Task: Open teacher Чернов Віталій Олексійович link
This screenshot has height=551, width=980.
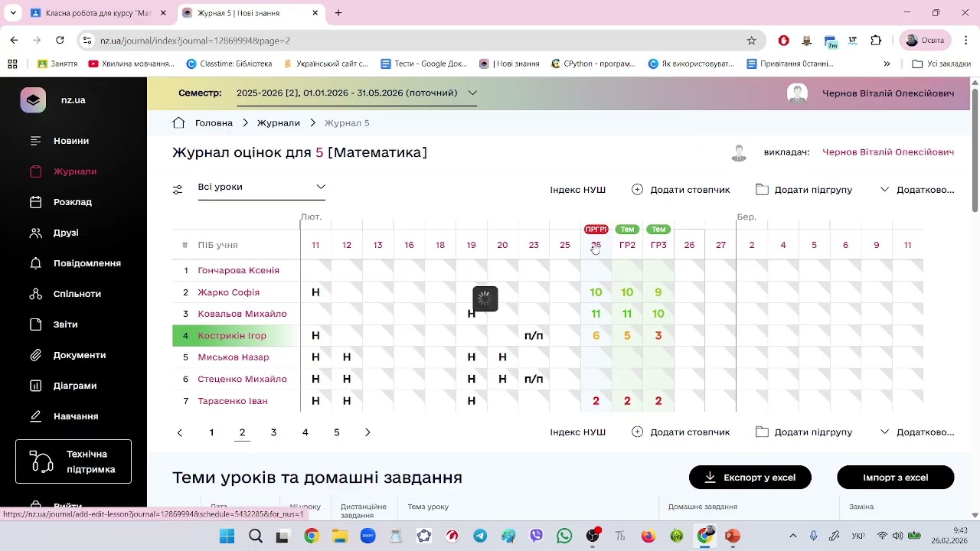Action: [x=888, y=152]
